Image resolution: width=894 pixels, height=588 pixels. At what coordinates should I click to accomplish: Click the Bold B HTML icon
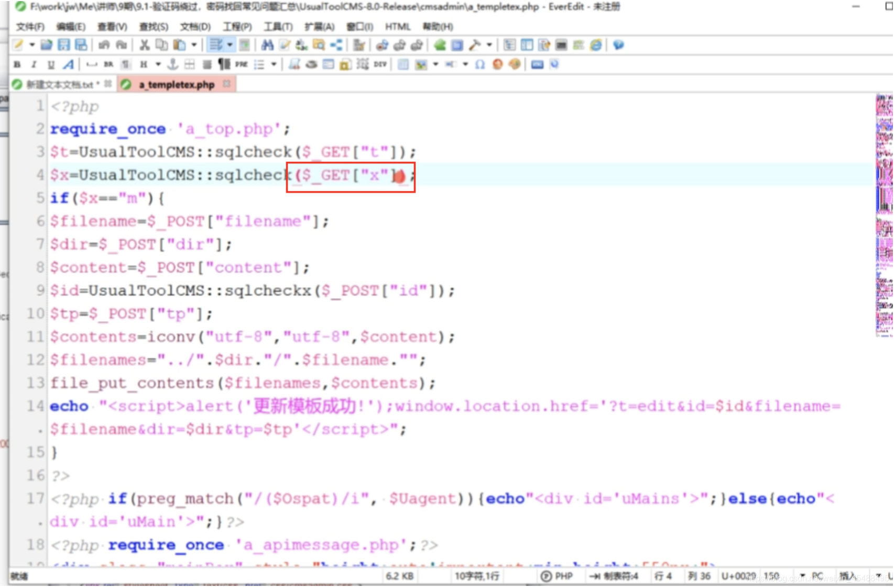tap(17, 64)
